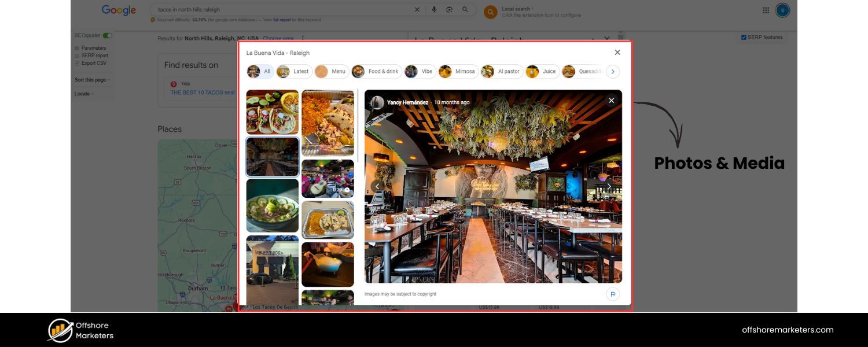Select the Food & drink photo category

pos(376,72)
